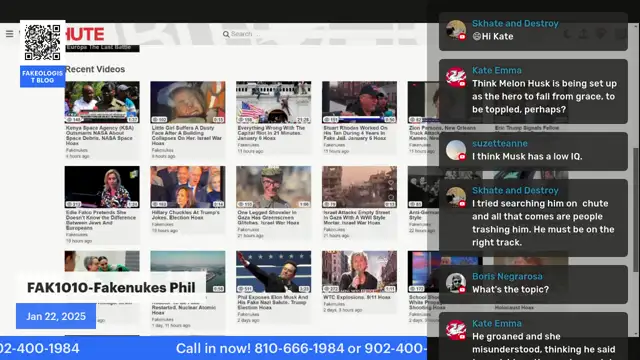The width and height of the screenshot is (640, 360).
Task: Click the Jan 22, 2025 date label
Action: pyautogui.click(x=56, y=316)
